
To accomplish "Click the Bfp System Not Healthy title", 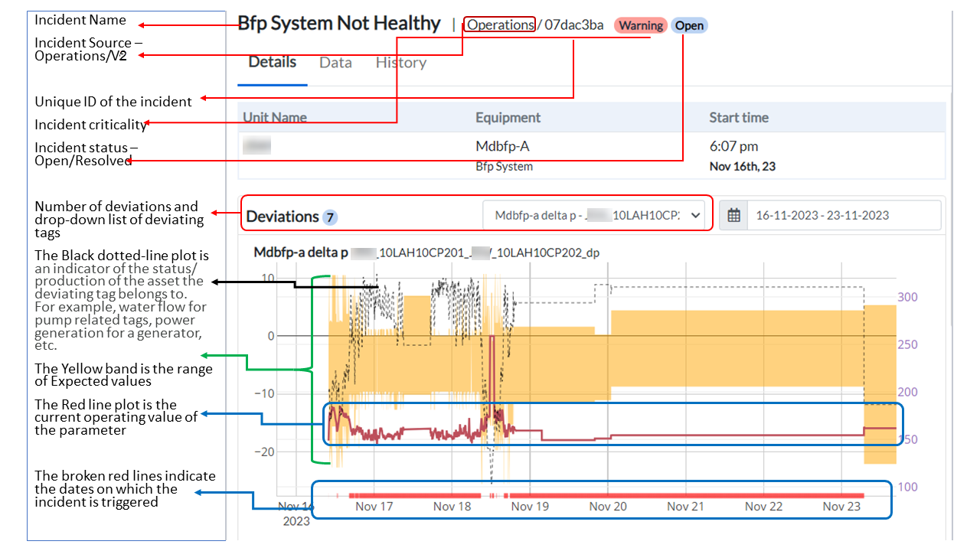I will [x=339, y=24].
